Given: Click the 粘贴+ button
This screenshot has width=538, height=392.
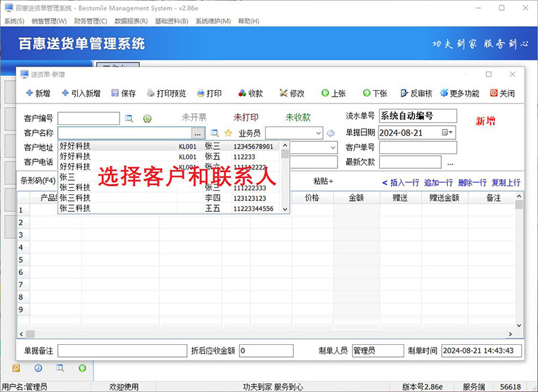Looking at the screenshot, I should coord(323,181).
